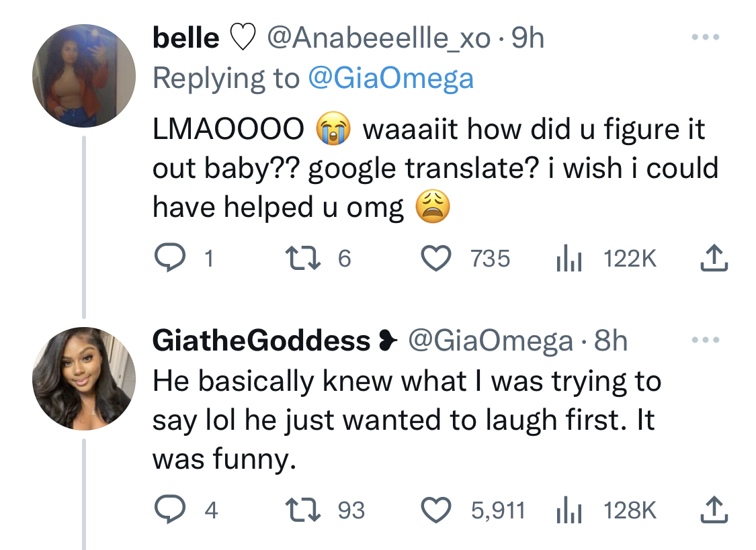Share GiatheGoddess's tweet
The height and width of the screenshot is (550, 756).
coord(714,510)
